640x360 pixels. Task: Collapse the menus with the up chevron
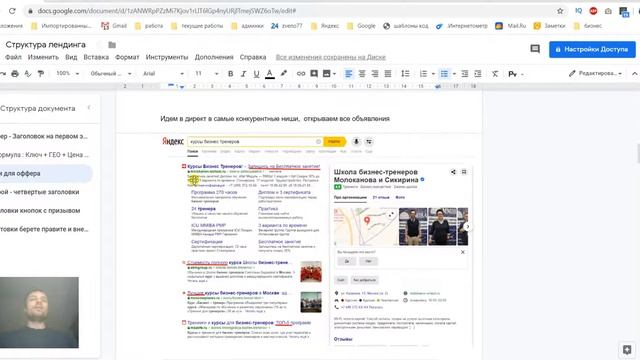(634, 73)
